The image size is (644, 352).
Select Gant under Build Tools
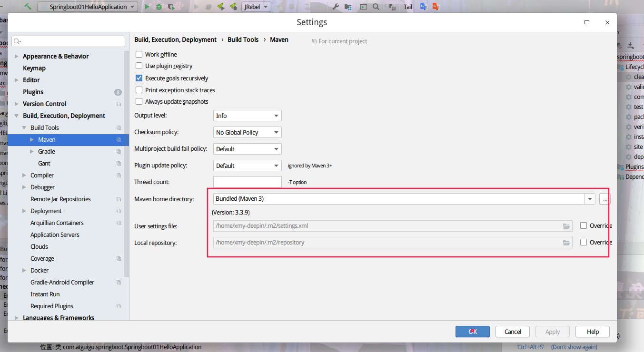point(44,163)
